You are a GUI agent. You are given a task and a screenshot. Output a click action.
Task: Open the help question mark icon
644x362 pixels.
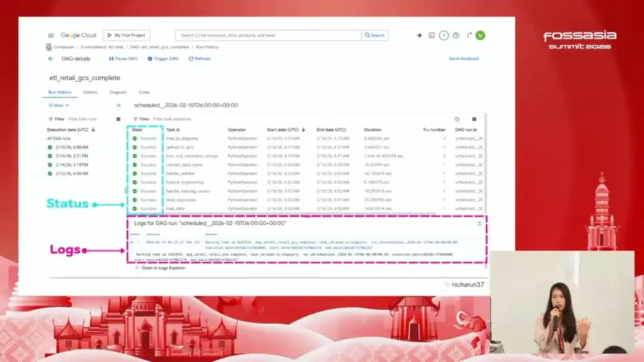point(456,35)
